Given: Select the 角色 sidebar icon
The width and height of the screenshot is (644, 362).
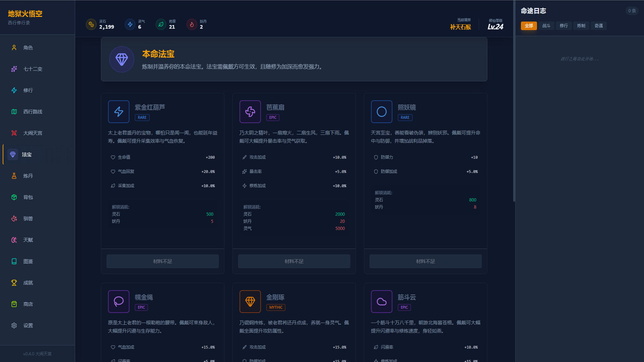Looking at the screenshot, I should coord(14,47).
